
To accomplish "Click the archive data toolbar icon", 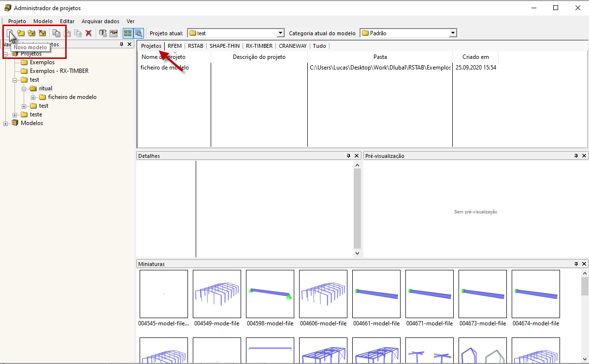I will 102,33.
